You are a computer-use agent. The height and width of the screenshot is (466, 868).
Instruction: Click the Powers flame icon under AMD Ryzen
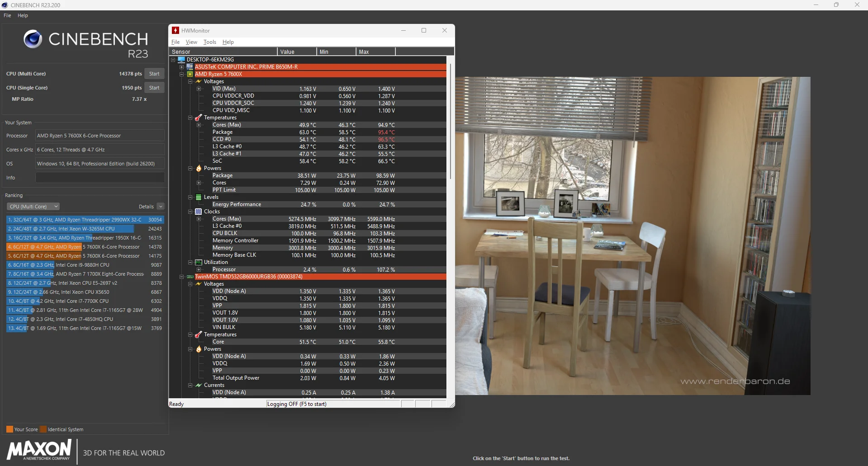pyautogui.click(x=198, y=168)
